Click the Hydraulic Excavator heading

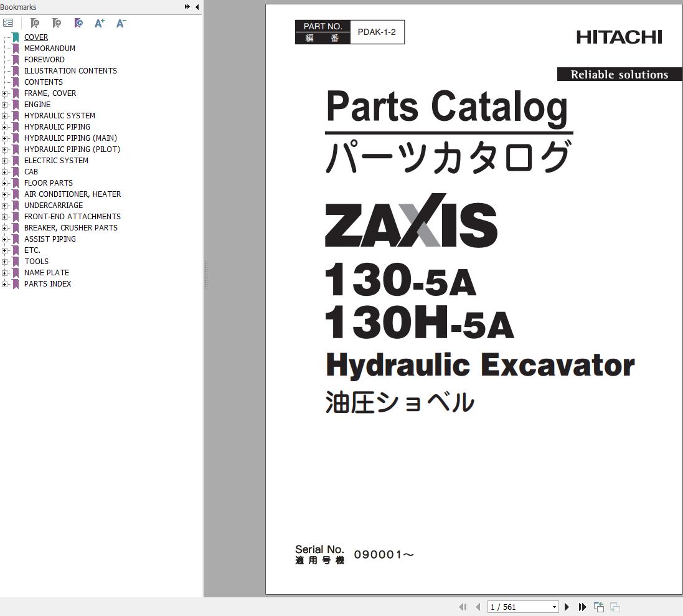click(480, 365)
